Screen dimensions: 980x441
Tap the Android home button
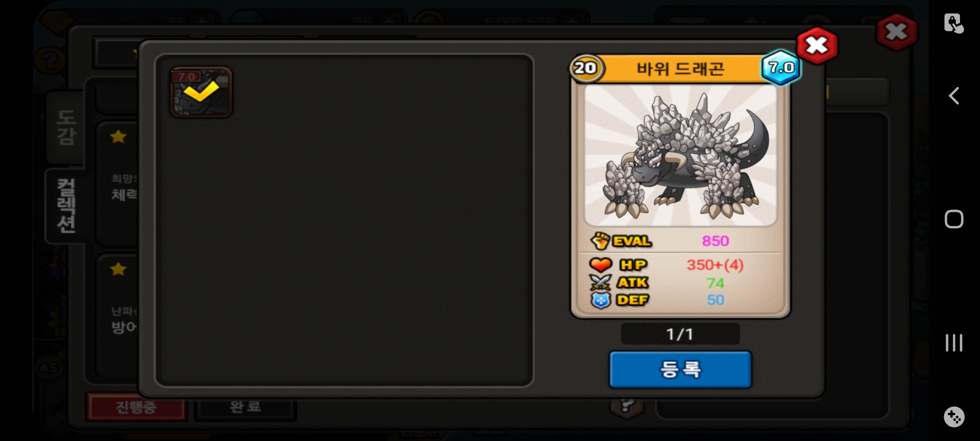click(x=954, y=219)
